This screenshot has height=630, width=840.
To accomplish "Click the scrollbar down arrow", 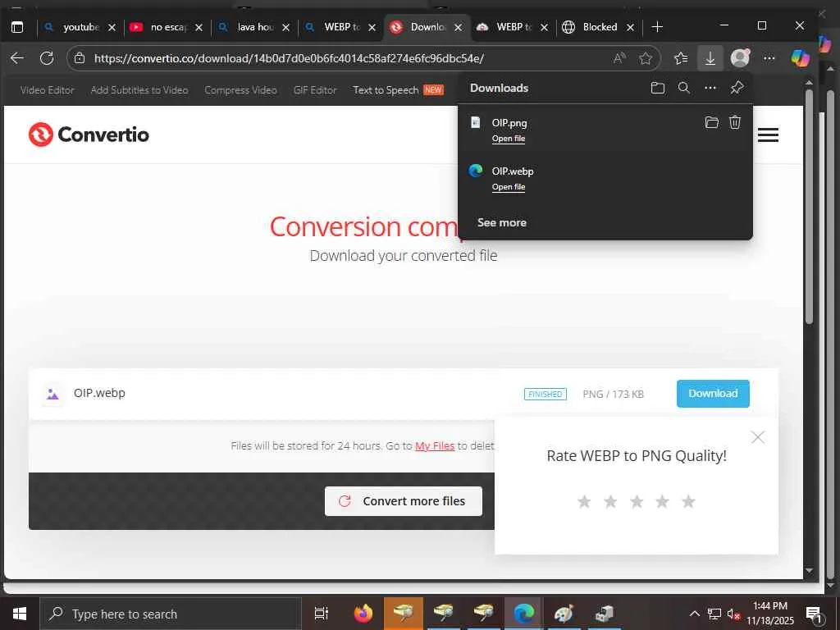I will coord(809,571).
